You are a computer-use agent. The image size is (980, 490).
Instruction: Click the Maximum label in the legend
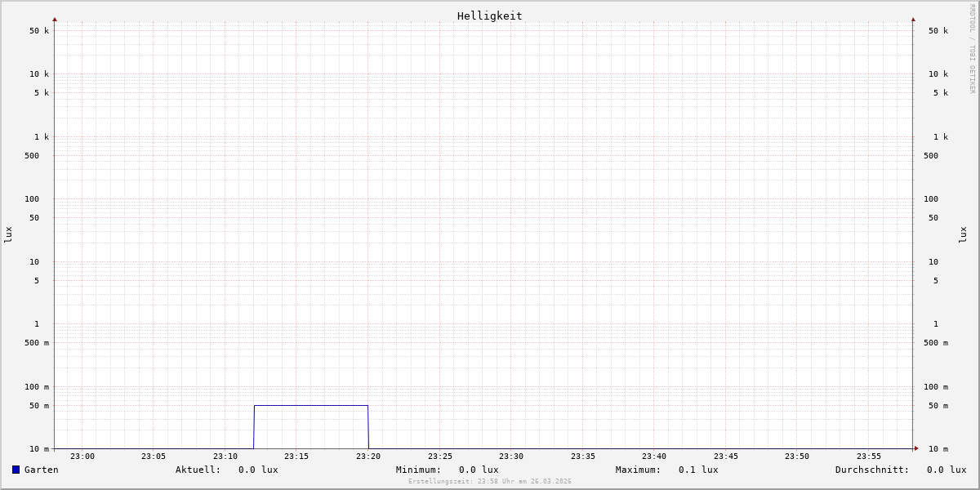638,470
